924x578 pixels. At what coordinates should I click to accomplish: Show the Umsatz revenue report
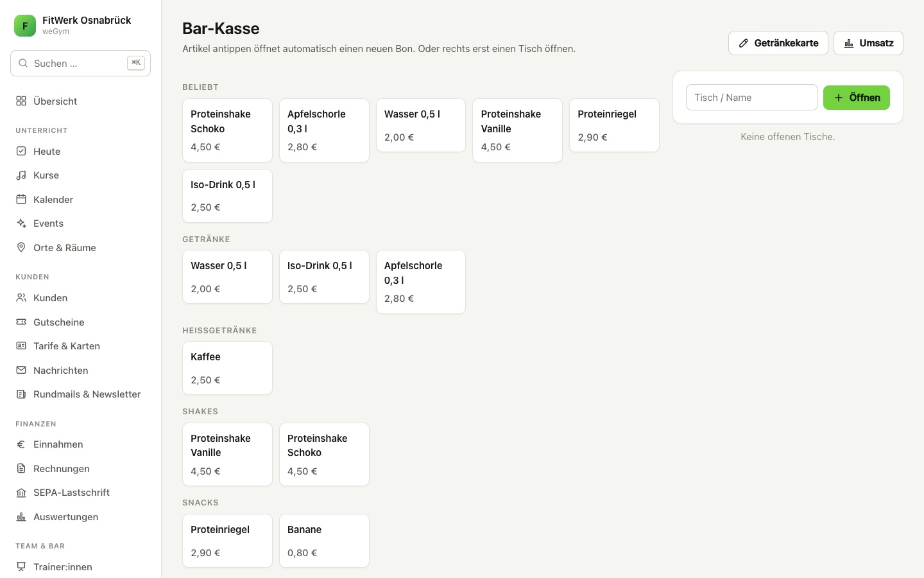868,43
